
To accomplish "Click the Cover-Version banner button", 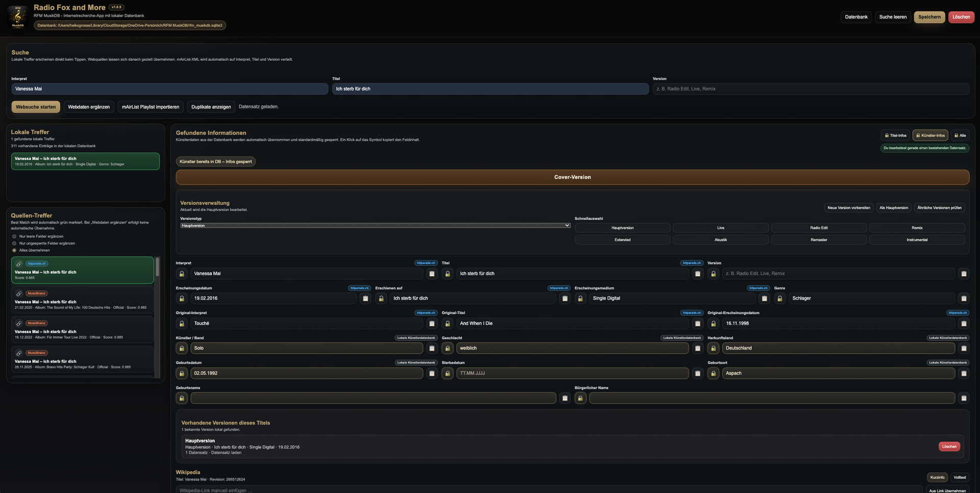I will pos(572,177).
